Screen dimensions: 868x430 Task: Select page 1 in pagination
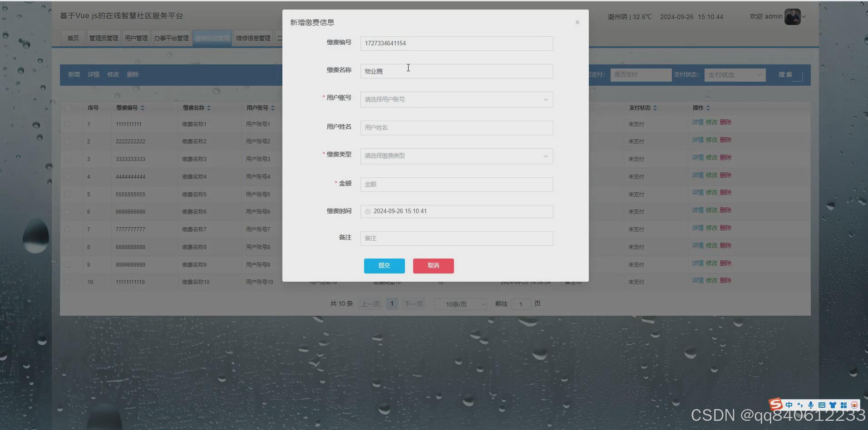tap(392, 304)
